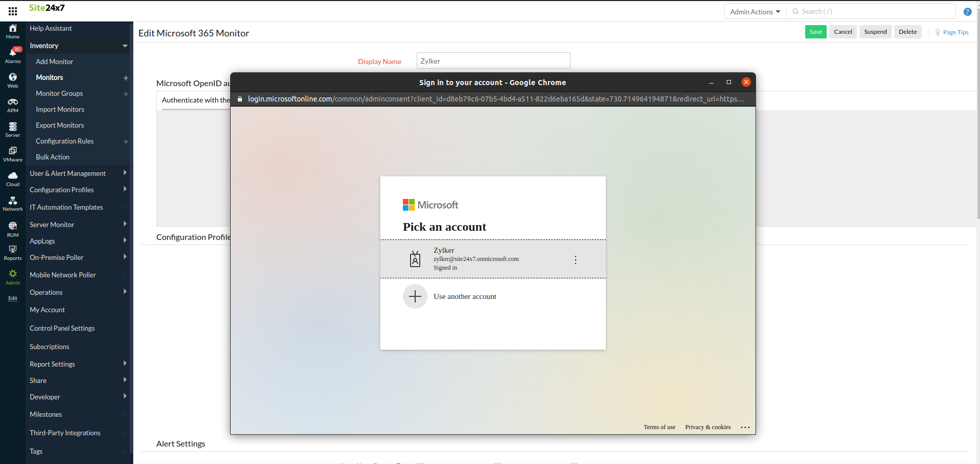980x464 pixels.
Task: Open the three-dot menu for Zylker account
Action: click(576, 260)
